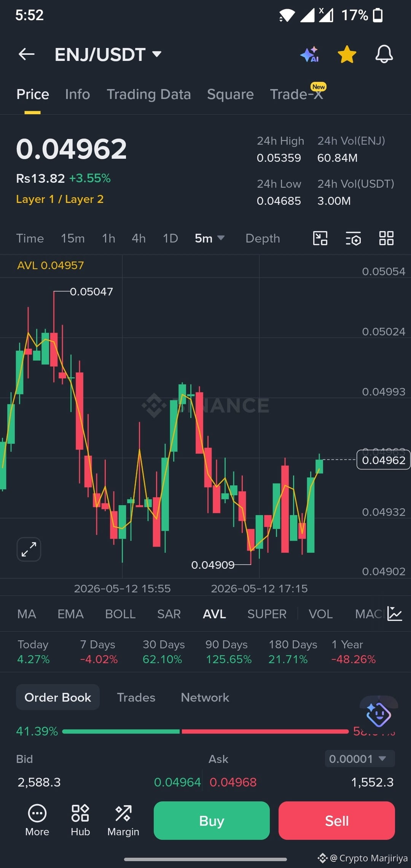The height and width of the screenshot is (868, 411).
Task: Tap the 180 Days 21.71% performance
Action: click(x=293, y=652)
